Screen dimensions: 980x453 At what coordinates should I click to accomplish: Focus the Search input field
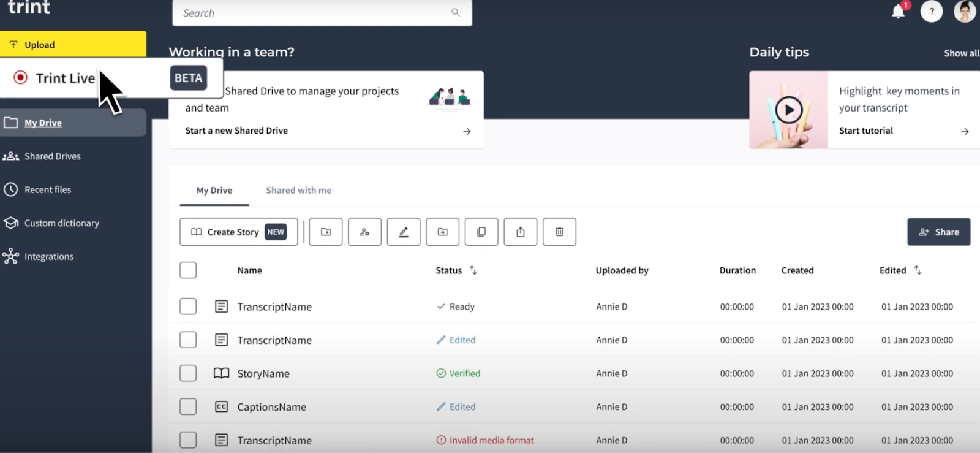pos(322,12)
